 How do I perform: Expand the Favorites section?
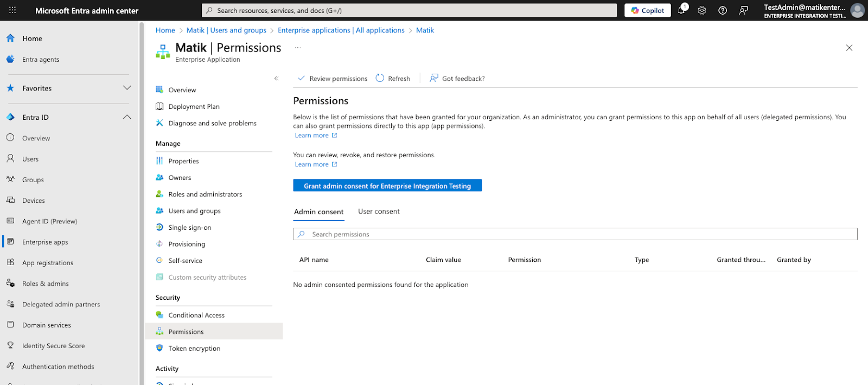[127, 88]
